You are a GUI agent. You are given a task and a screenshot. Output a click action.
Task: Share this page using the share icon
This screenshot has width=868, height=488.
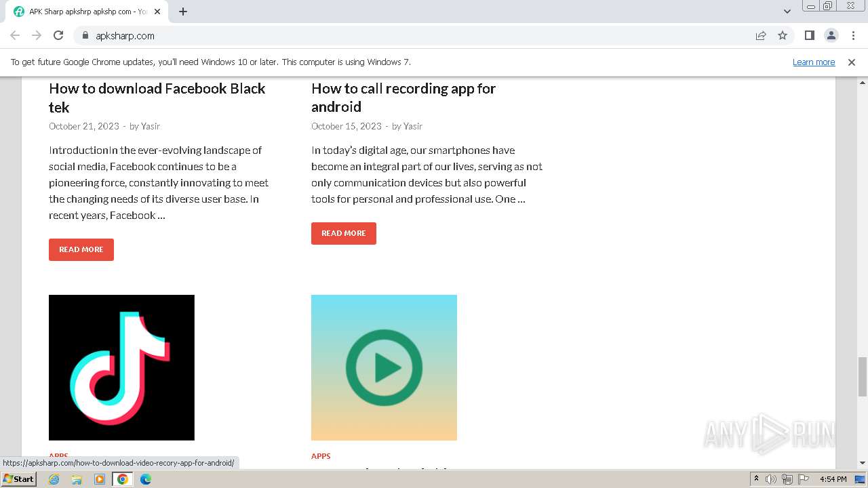click(x=761, y=35)
